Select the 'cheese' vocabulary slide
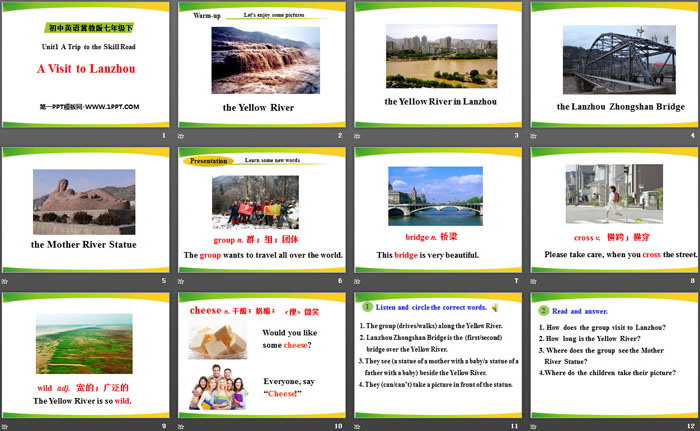This screenshot has height=431, width=700. pyautogui.click(x=262, y=356)
